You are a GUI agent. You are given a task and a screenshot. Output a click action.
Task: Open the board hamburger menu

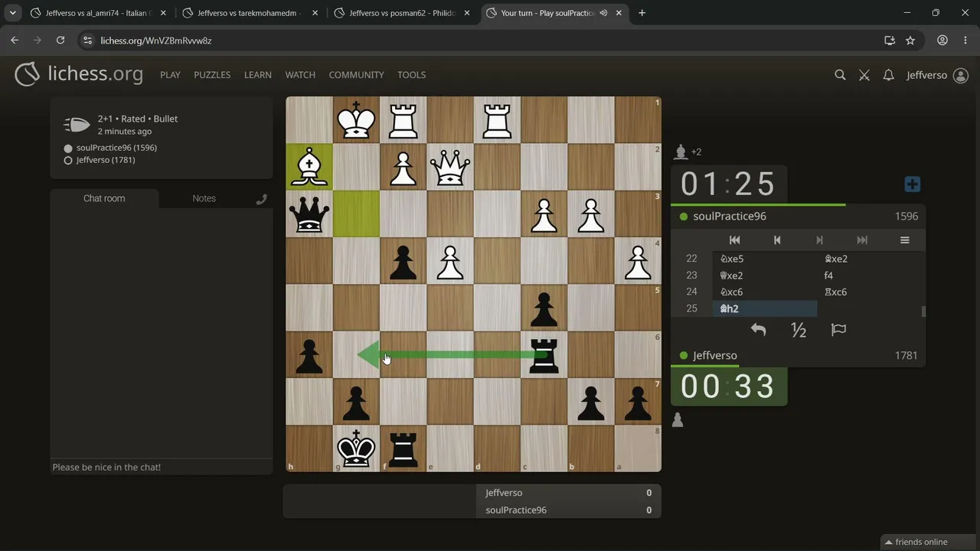[904, 240]
